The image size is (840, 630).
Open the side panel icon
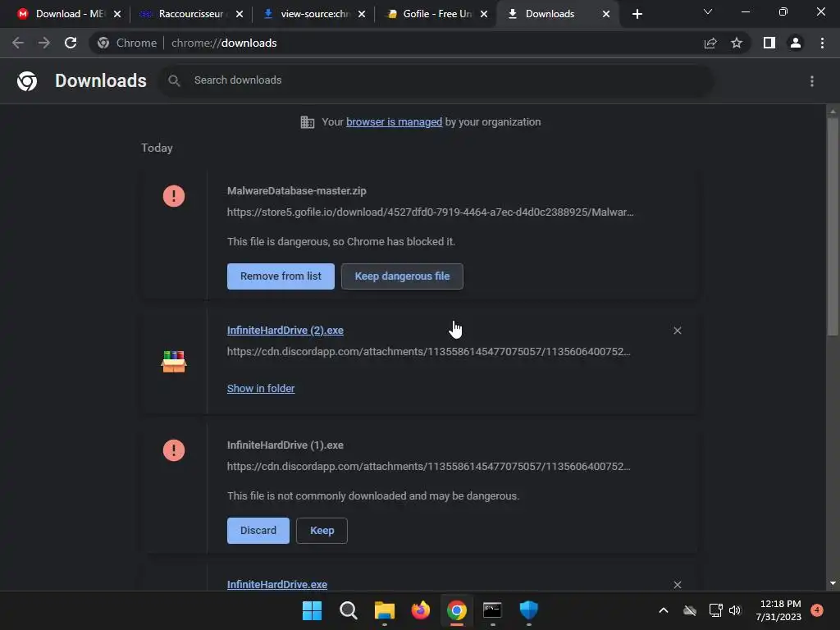769,43
